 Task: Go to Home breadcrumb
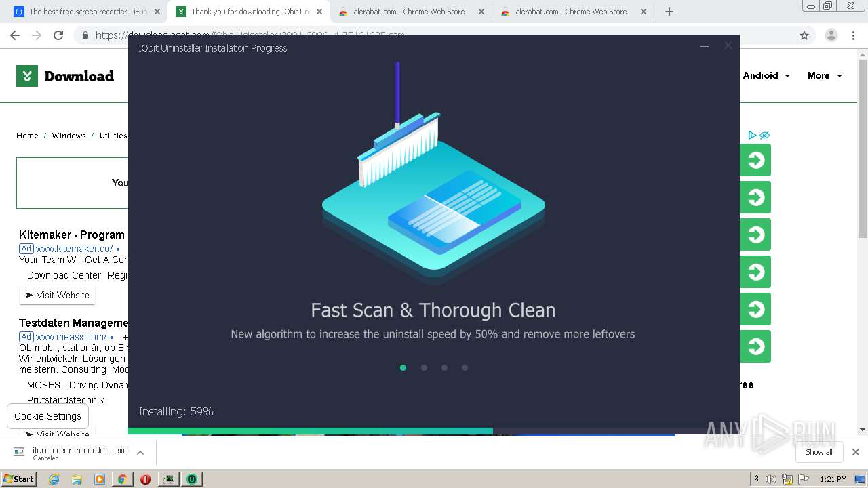click(27, 136)
